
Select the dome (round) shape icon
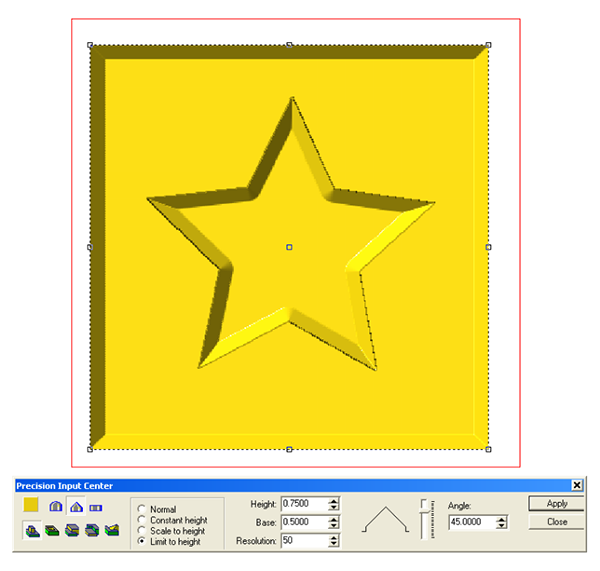[56, 507]
